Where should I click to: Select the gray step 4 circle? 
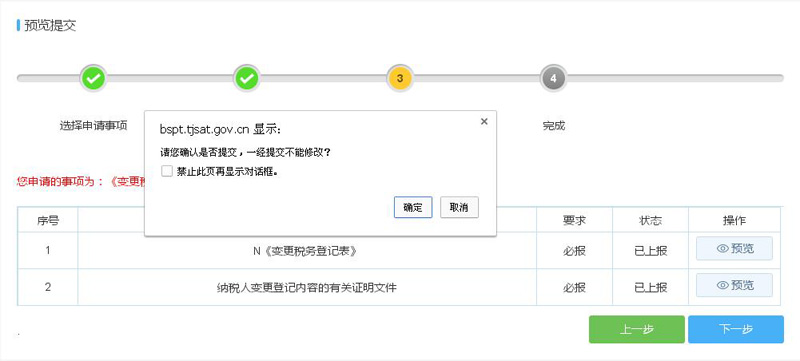554,79
